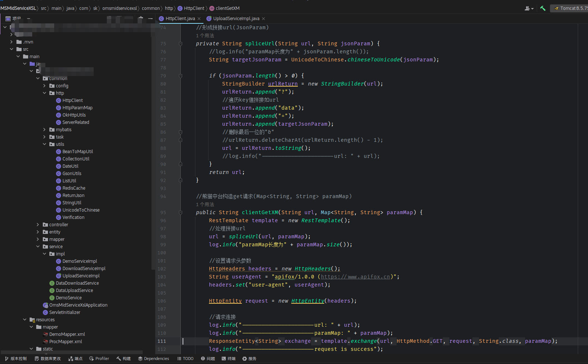
Task: Close the HttpClient.java tab
Action: [199, 19]
